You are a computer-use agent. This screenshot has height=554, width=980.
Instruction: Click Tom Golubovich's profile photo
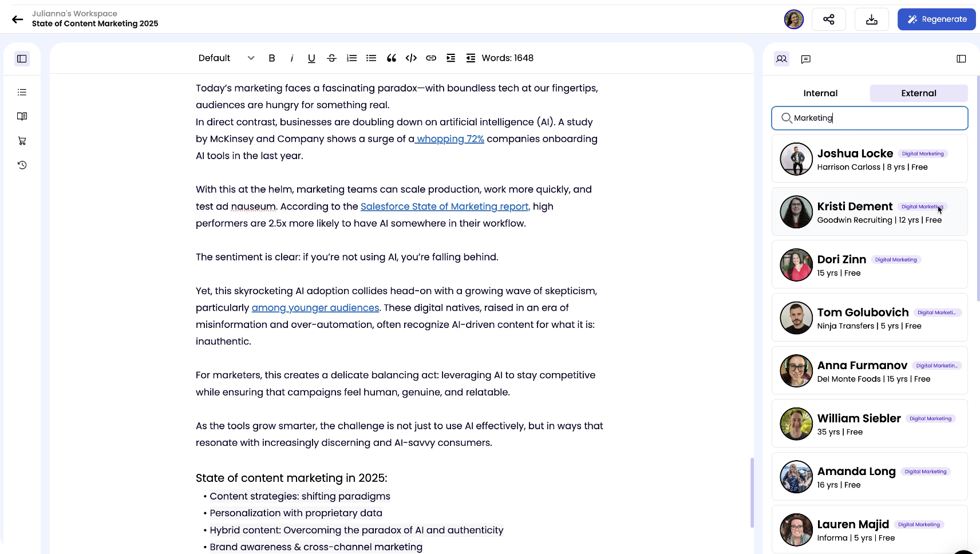pyautogui.click(x=796, y=318)
